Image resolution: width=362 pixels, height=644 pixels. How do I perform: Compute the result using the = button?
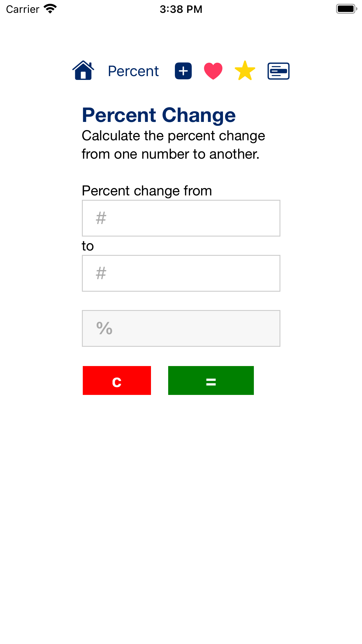pos(211,380)
